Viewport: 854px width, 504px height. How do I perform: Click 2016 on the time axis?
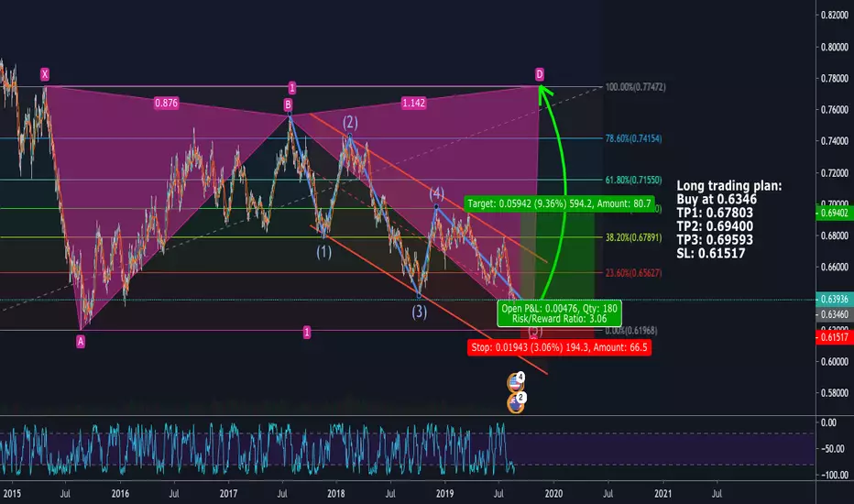coord(120,494)
